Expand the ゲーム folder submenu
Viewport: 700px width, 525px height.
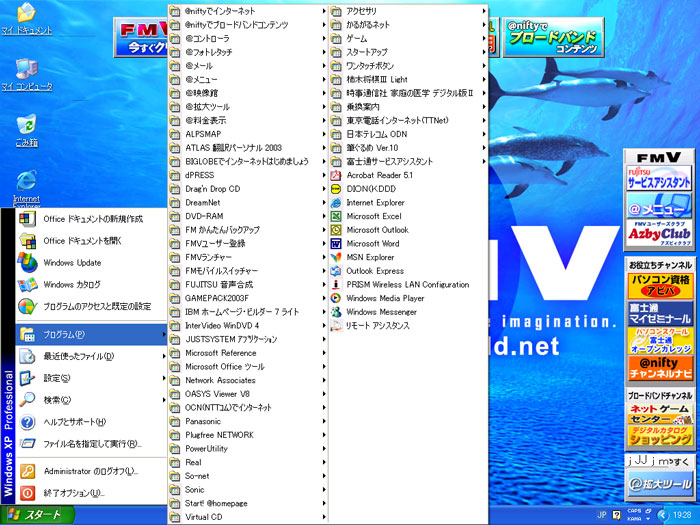(x=356, y=38)
